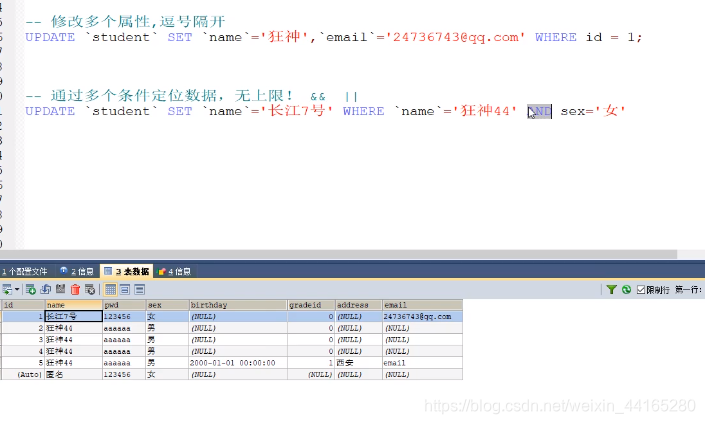Sort by the gradeid column header
This screenshot has width=705, height=424.
pos(311,305)
